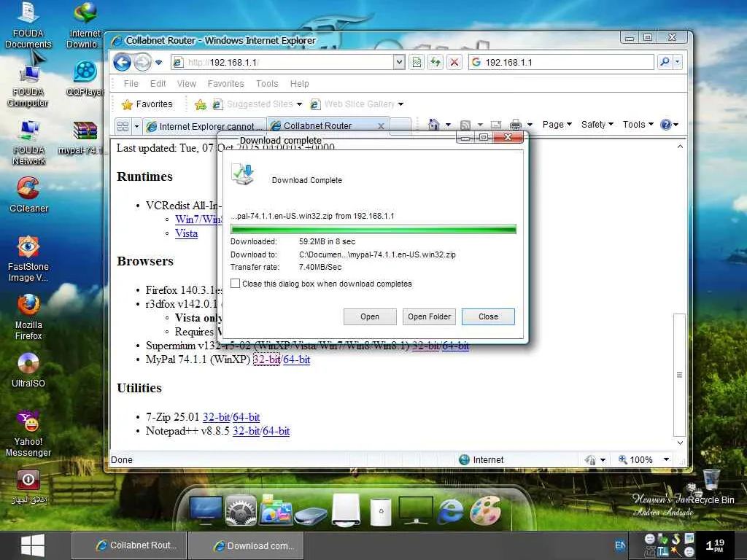Click the Google search box
Image resolution: width=747 pixels, height=560 pixels.
[561, 62]
